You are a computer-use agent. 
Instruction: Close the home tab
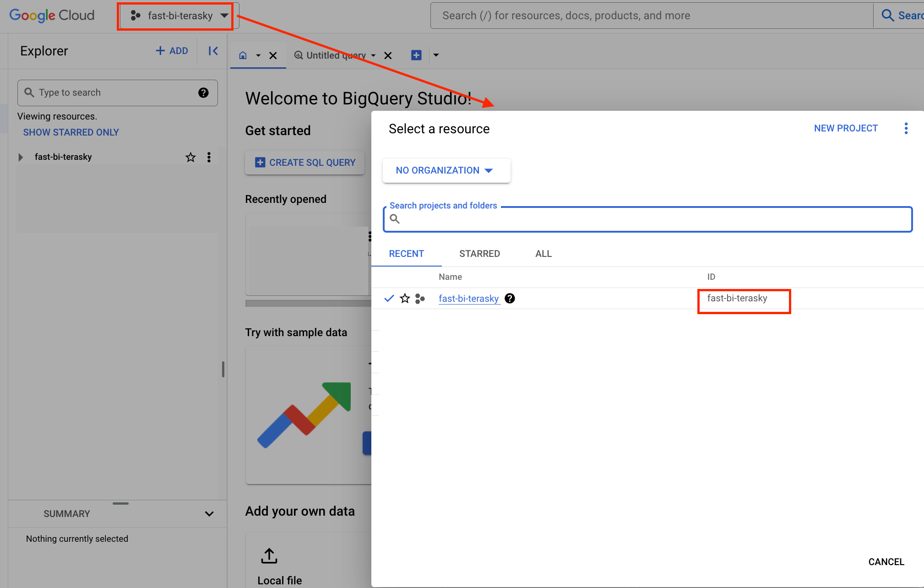[273, 55]
